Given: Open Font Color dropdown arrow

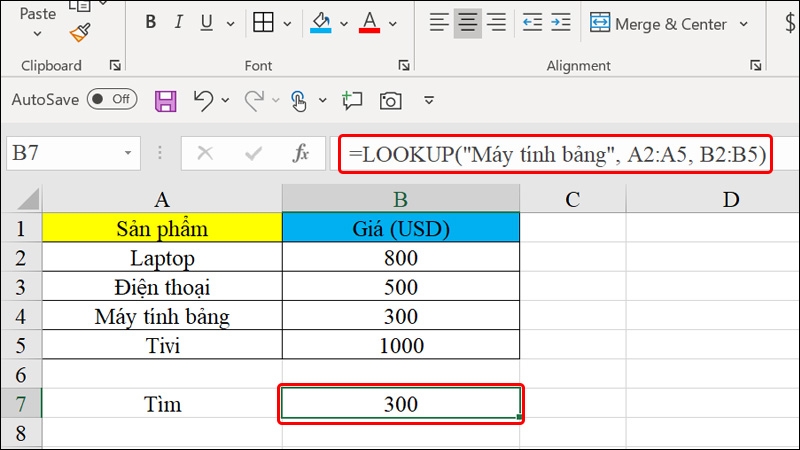Looking at the screenshot, I should click(392, 23).
